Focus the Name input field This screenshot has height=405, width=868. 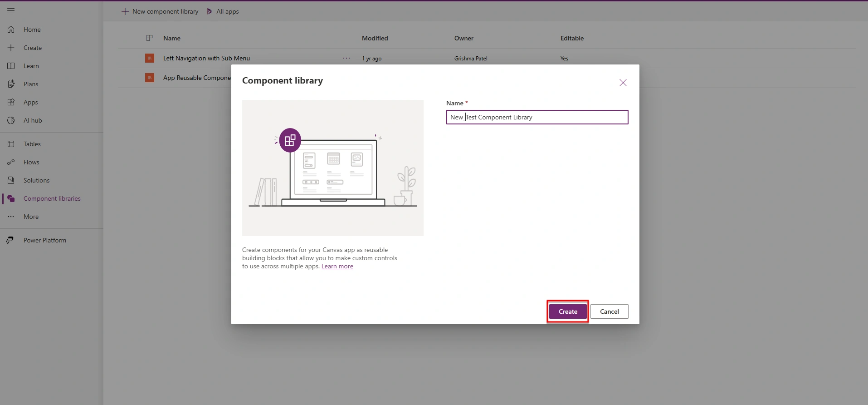[537, 117]
